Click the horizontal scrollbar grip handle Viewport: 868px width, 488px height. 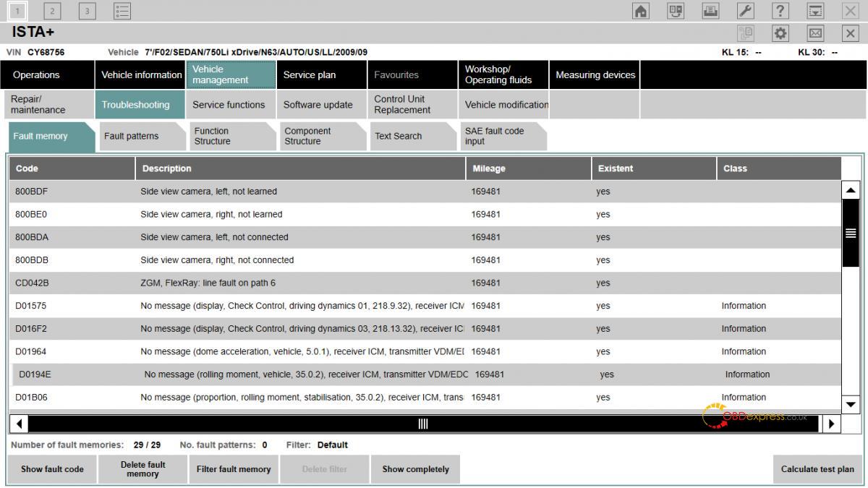pos(423,424)
